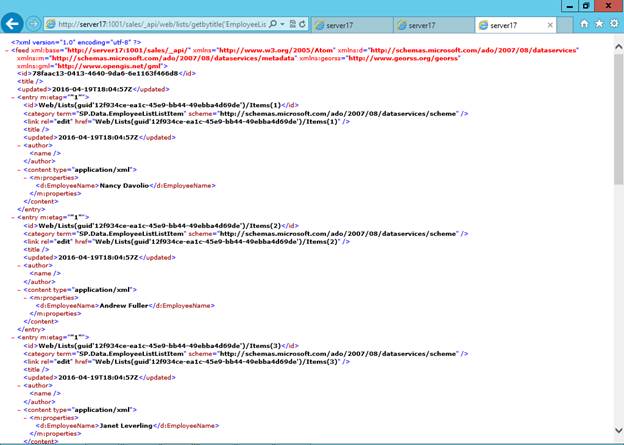Open the address bar dropdown arrow

point(282,24)
